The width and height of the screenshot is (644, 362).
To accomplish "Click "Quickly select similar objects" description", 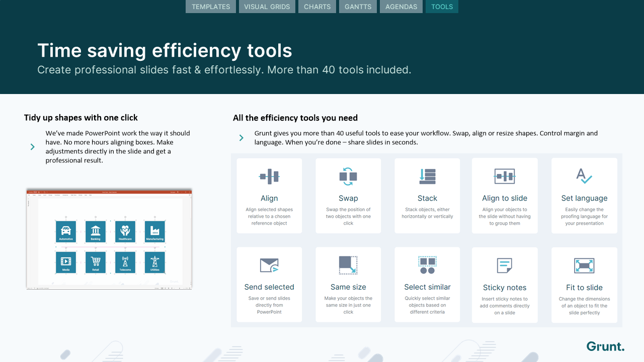I will click(x=427, y=305).
